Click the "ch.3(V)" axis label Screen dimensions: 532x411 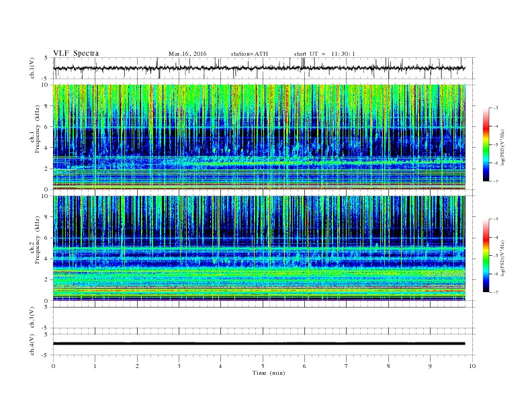click(x=32, y=318)
